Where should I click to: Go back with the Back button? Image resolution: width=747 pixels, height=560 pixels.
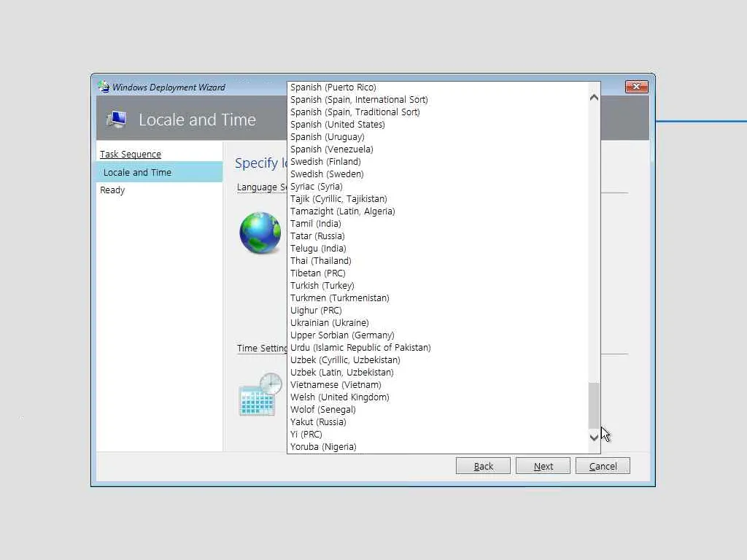(483, 466)
